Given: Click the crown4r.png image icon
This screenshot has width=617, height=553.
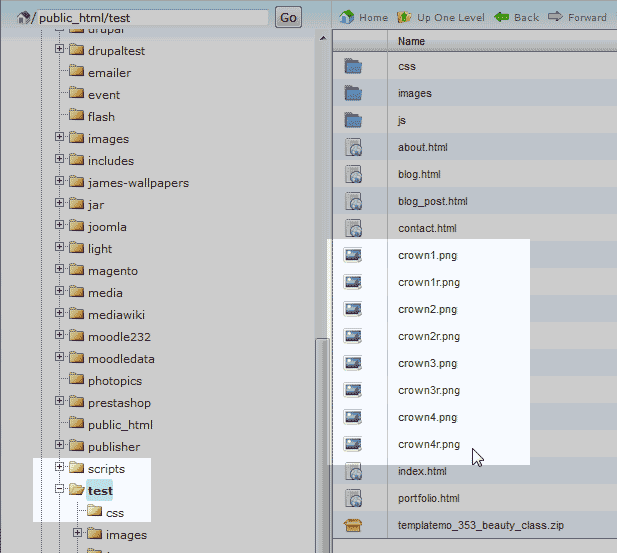Looking at the screenshot, I should tap(353, 444).
